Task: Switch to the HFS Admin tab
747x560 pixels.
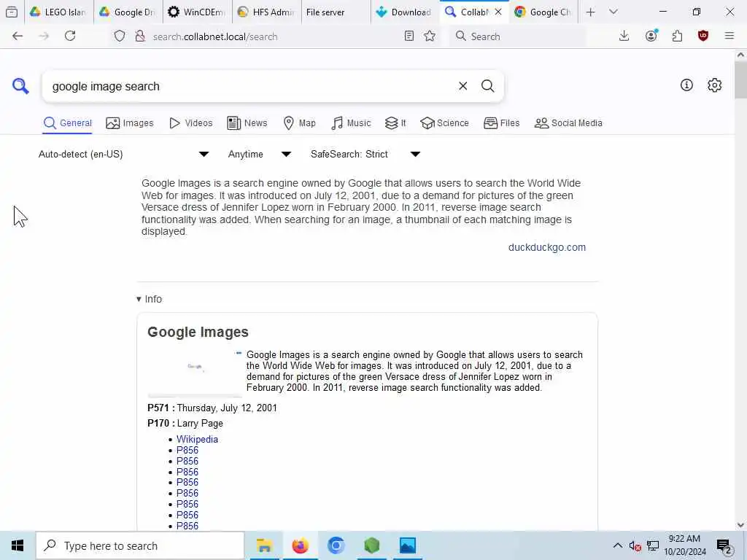Action: click(x=266, y=12)
